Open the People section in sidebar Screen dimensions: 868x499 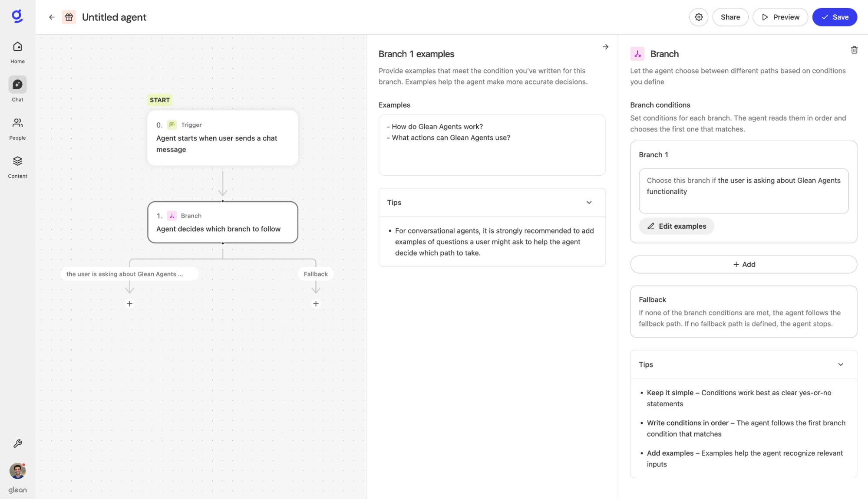tap(18, 128)
